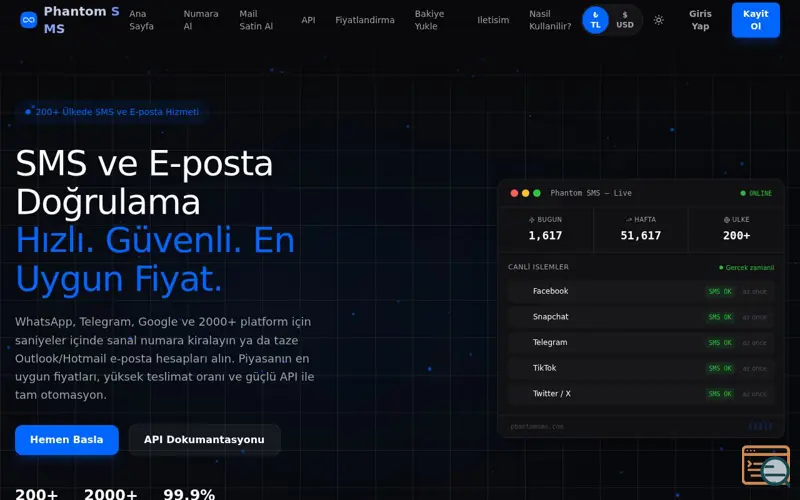The height and width of the screenshot is (500, 800).
Task: Click the 2000+ statistic at bottom
Action: coord(111,494)
